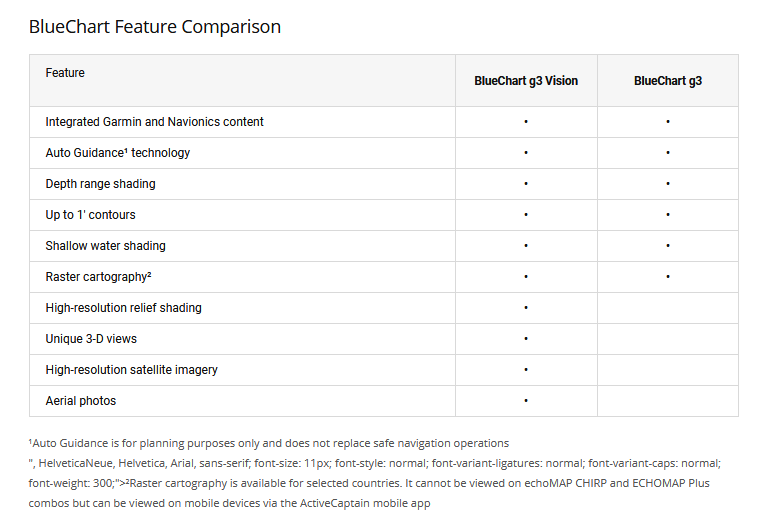Select the Raster cartography row label

98,277
